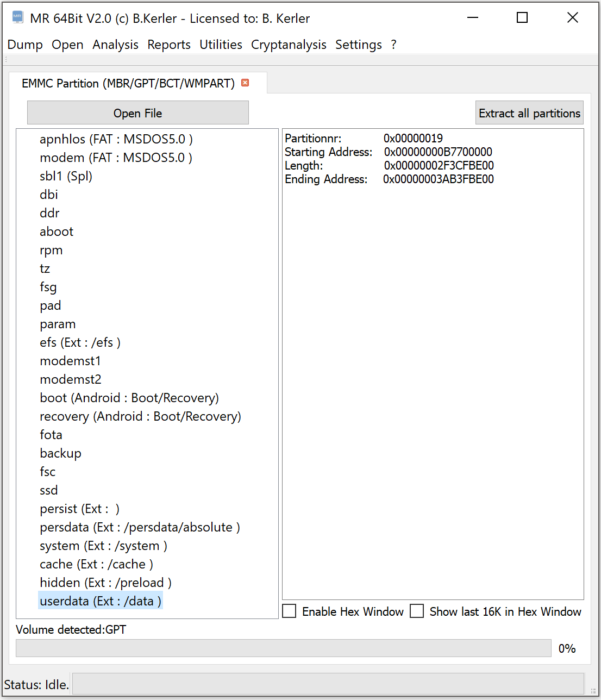Click the Status: Idle. label
Viewport: 601px width, 700px height.
[36, 684]
